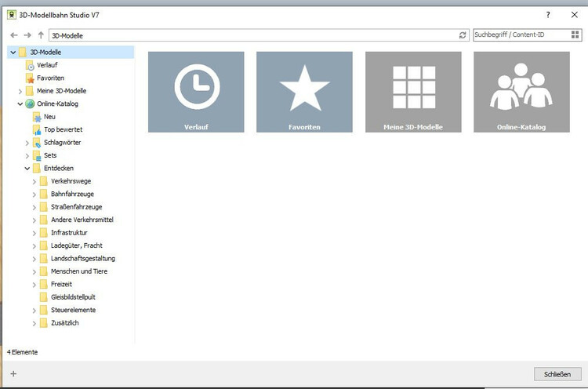Screen dimensions: 588x389
Task: Select Neu under Online-Katalog
Action: click(x=49, y=117)
